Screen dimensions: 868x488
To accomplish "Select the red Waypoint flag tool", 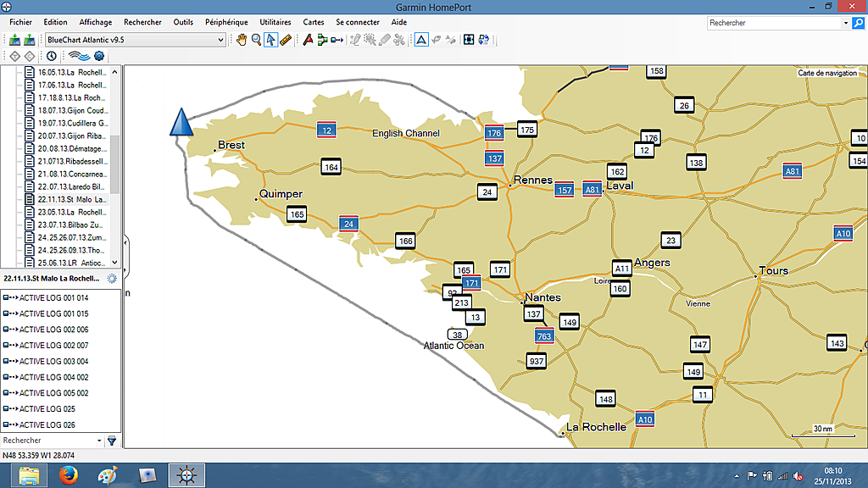I will [308, 40].
